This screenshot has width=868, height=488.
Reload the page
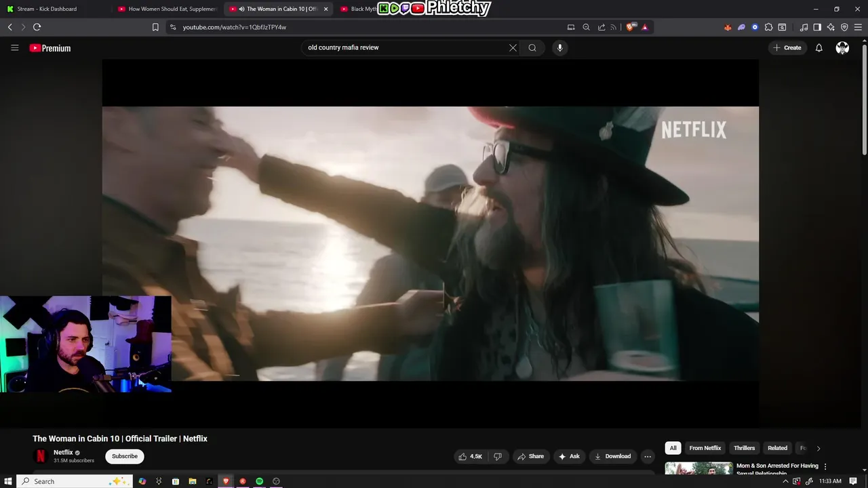[37, 27]
